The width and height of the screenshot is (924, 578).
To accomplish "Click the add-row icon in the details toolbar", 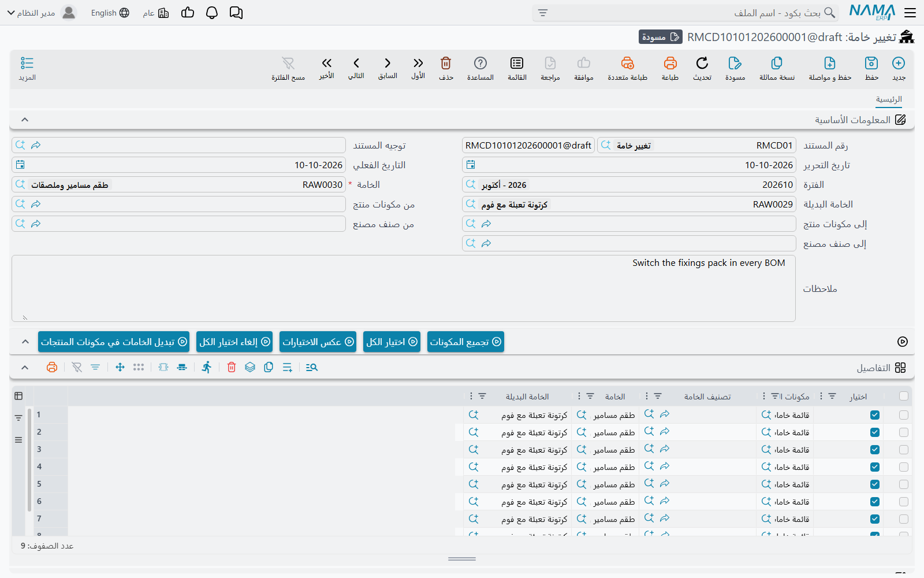I will [x=288, y=367].
